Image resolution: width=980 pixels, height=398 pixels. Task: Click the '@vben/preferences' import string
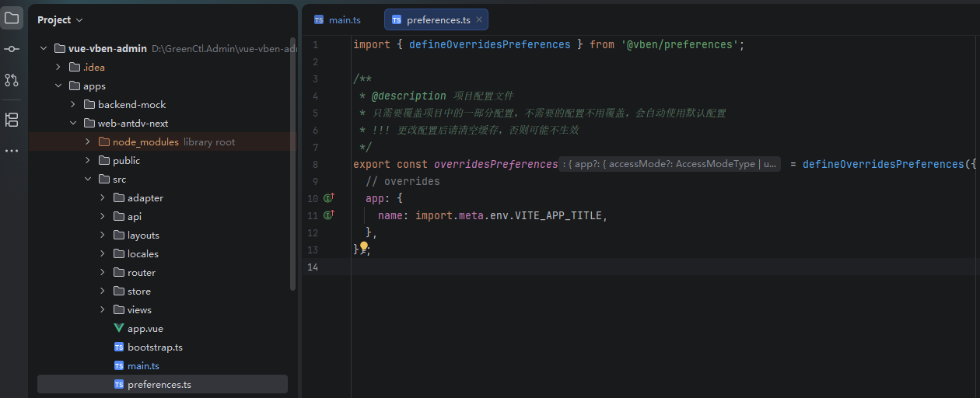(680, 44)
